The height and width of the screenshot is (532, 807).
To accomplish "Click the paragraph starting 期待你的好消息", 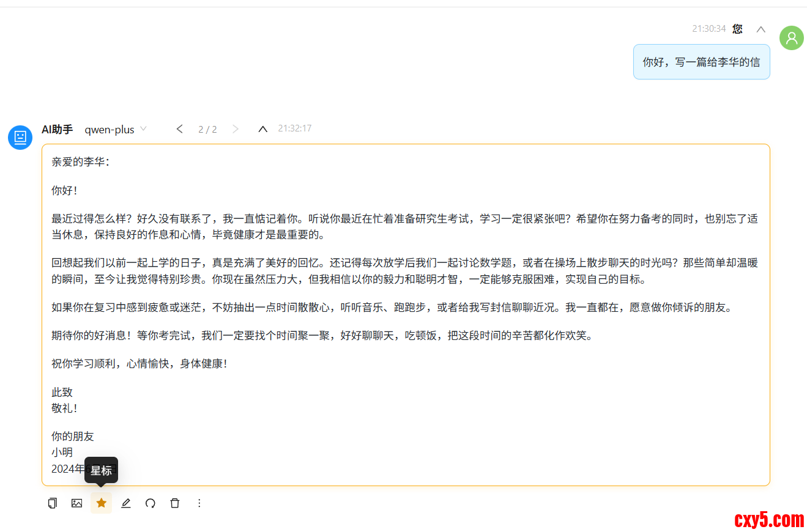I will tap(322, 336).
